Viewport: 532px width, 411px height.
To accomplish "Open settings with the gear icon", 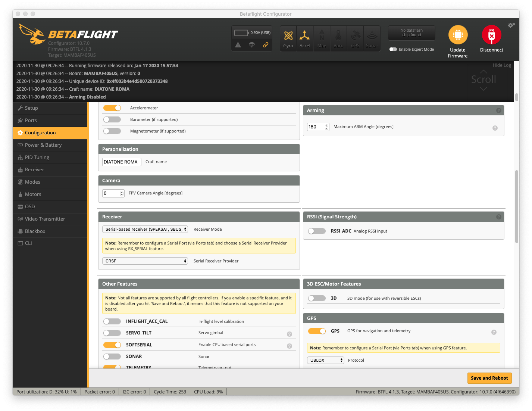I will 511,25.
